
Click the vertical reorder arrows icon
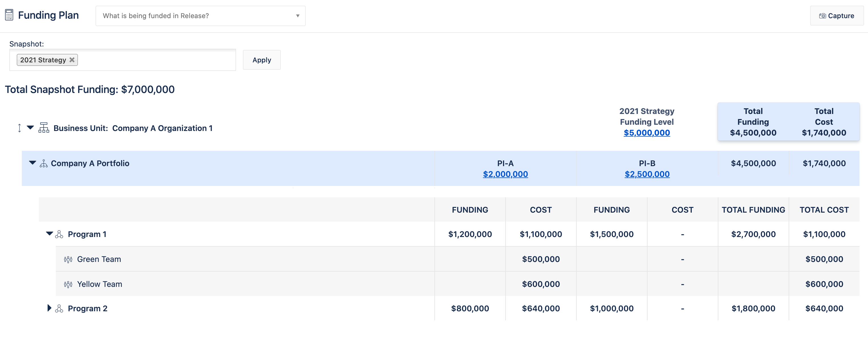[x=20, y=128]
